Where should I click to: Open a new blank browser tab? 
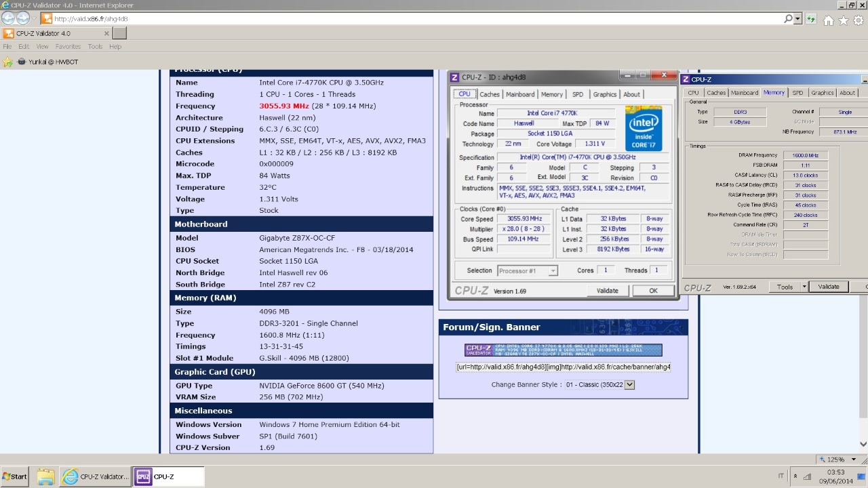(x=119, y=33)
